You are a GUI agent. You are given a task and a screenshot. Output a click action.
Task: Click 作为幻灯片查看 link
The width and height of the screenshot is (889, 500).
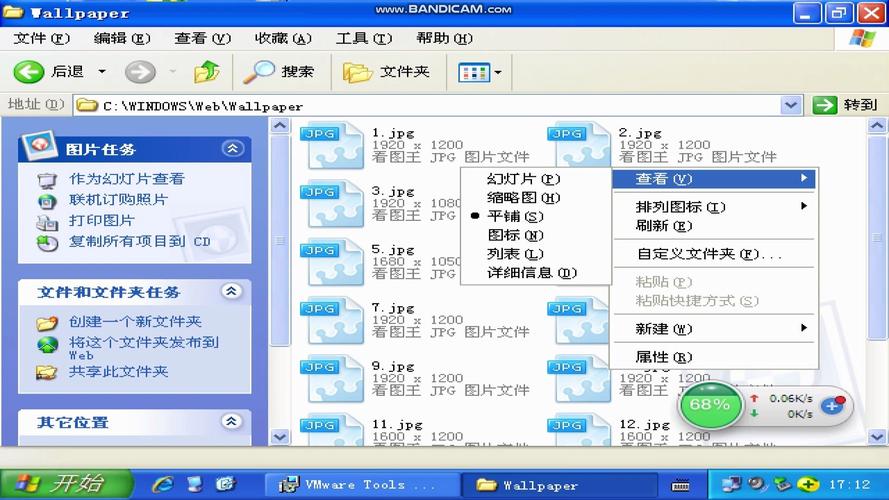coord(126,179)
